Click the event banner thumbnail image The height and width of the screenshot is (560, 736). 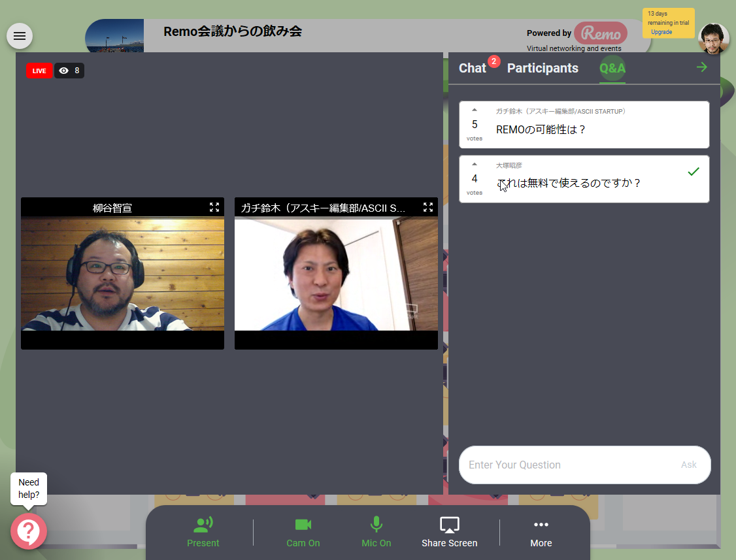coord(115,36)
